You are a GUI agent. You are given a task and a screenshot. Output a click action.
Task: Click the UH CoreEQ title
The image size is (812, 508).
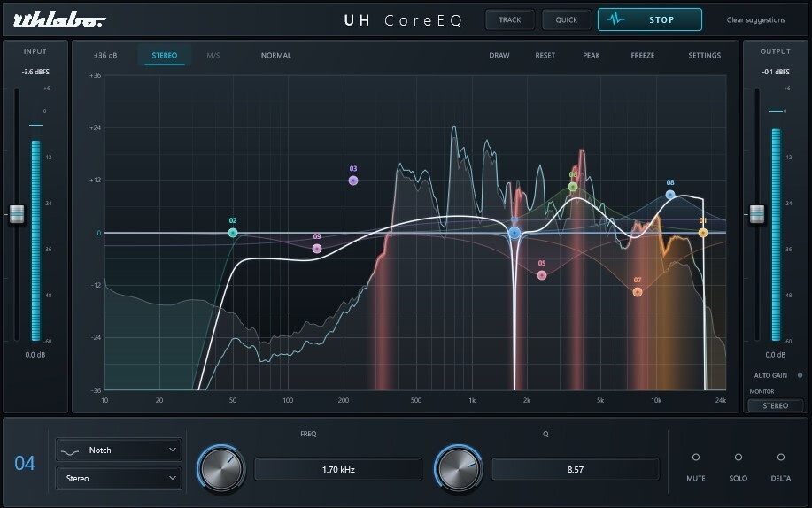404,20
